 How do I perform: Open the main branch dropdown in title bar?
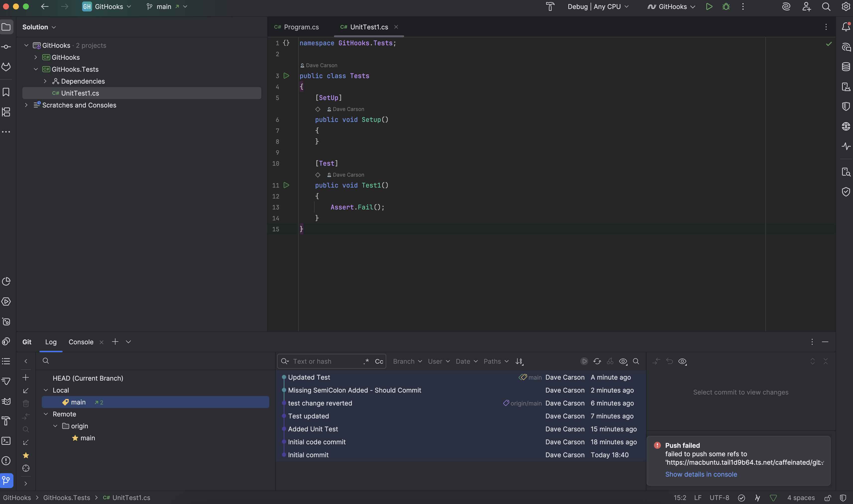coord(167,7)
